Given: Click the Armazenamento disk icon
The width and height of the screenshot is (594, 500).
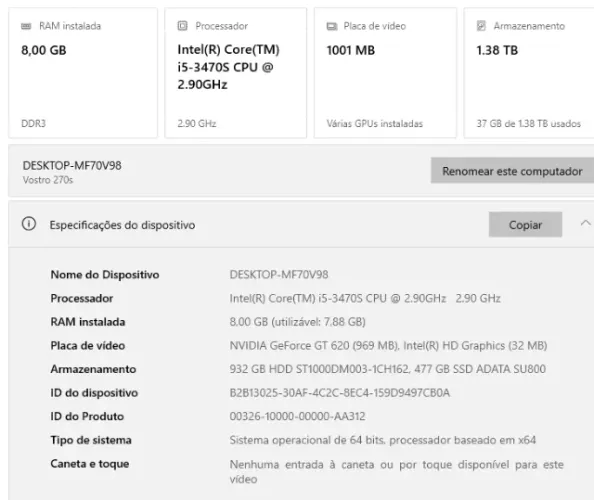Looking at the screenshot, I should 481,26.
